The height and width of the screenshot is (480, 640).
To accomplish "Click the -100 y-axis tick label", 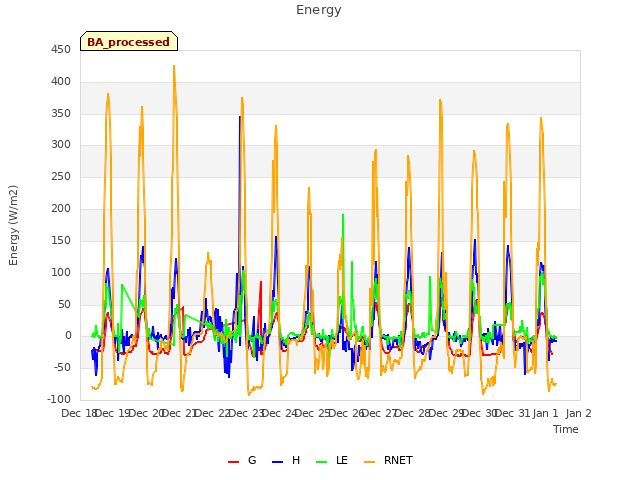I will tap(59, 399).
